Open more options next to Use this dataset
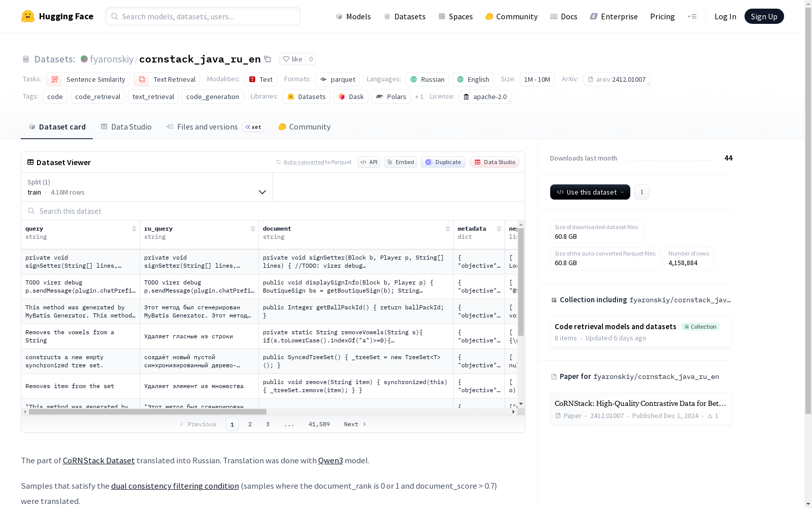This screenshot has height=508, width=812. coord(642,192)
